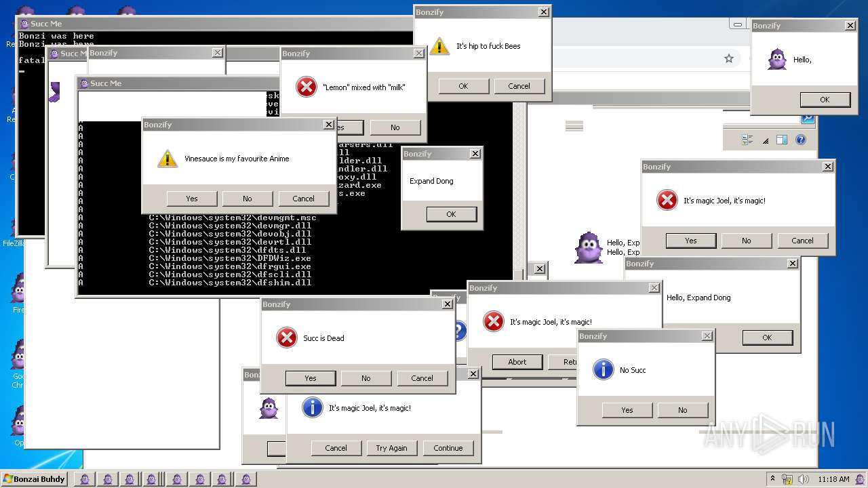Screen dimensions: 868x488
Task: Close the Succ is Dead dialog with X
Action: [x=447, y=304]
